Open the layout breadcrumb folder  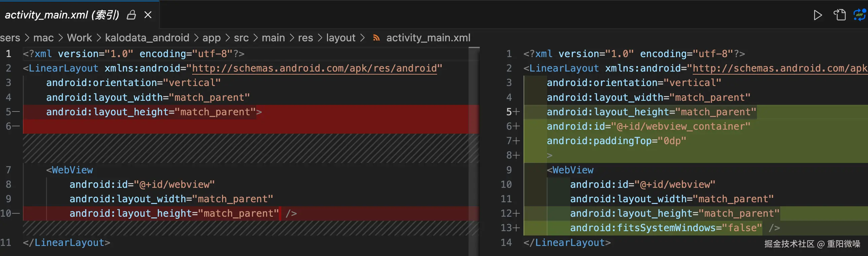(x=340, y=38)
